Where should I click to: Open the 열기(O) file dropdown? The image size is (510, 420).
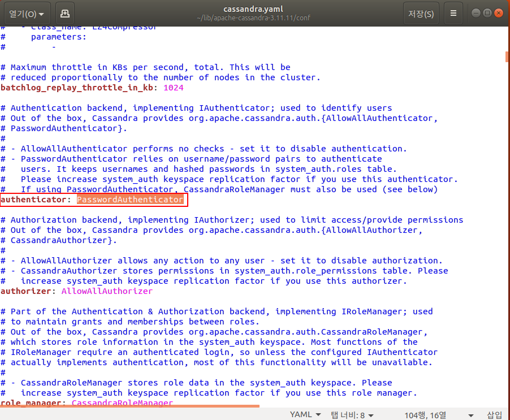point(27,14)
